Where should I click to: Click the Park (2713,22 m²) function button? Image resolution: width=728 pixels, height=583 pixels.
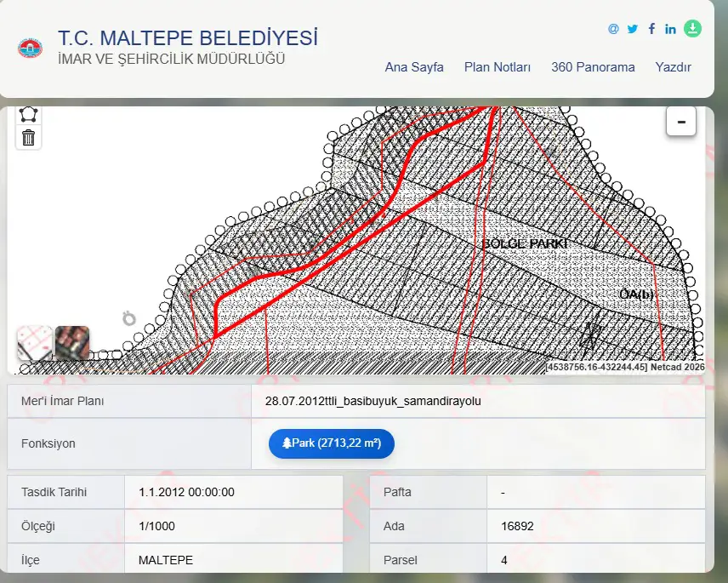pos(332,443)
